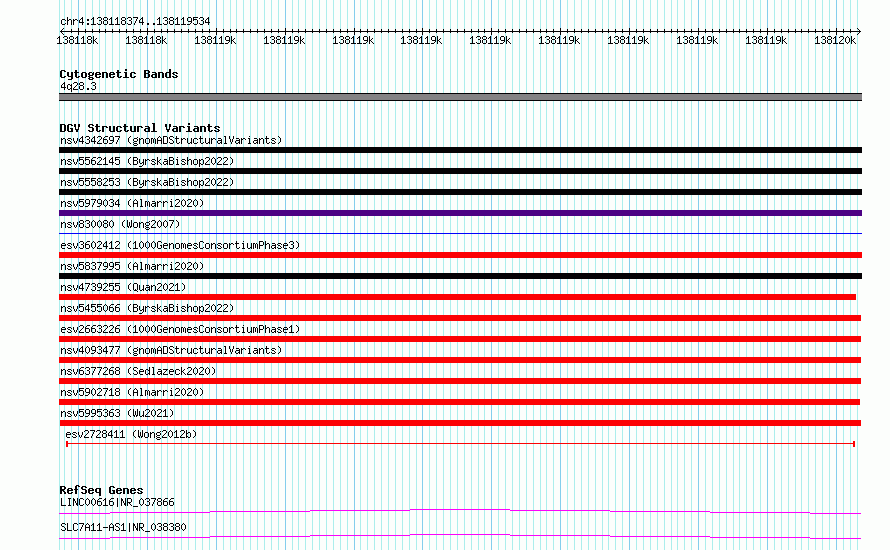The width and height of the screenshot is (890, 550).
Task: Open nsv6377268 (Sedlazeck2020) label
Action: point(138,371)
